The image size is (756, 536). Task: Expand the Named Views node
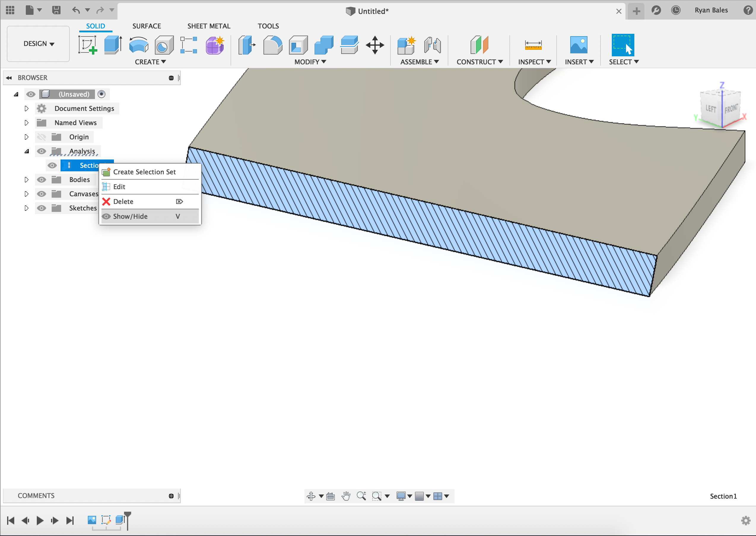(26, 123)
